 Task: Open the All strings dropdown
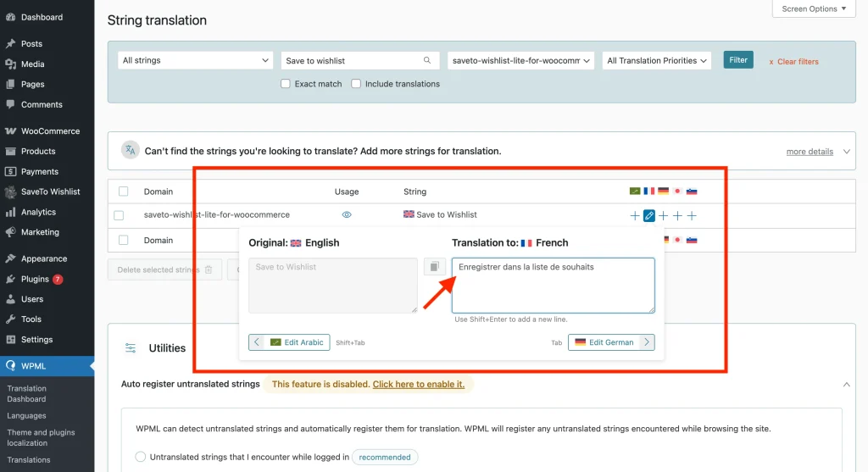[194, 61]
